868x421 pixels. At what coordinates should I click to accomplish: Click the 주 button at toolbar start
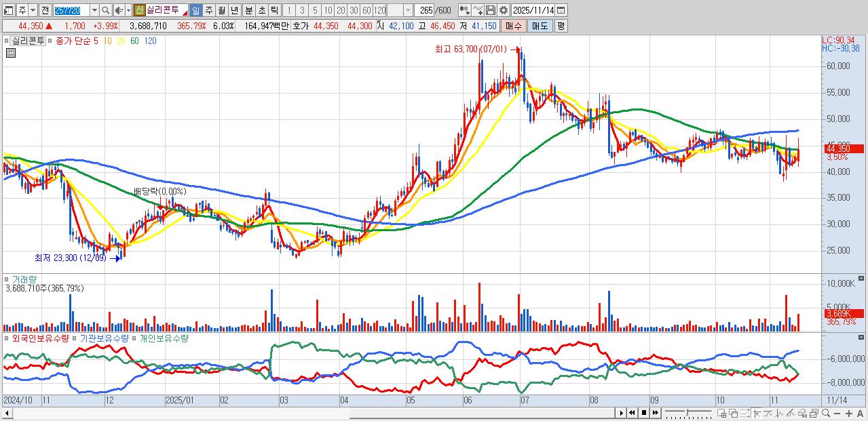pos(22,10)
